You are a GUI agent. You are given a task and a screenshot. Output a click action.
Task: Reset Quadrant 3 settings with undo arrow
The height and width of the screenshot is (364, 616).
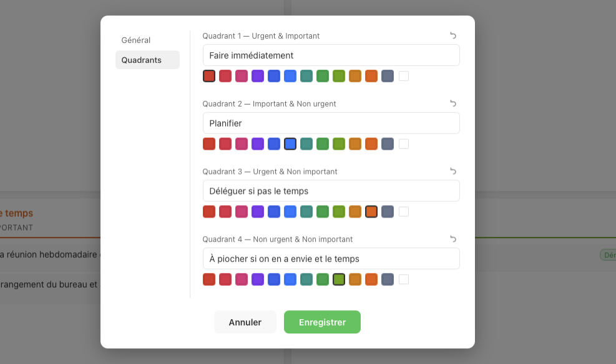pyautogui.click(x=453, y=171)
